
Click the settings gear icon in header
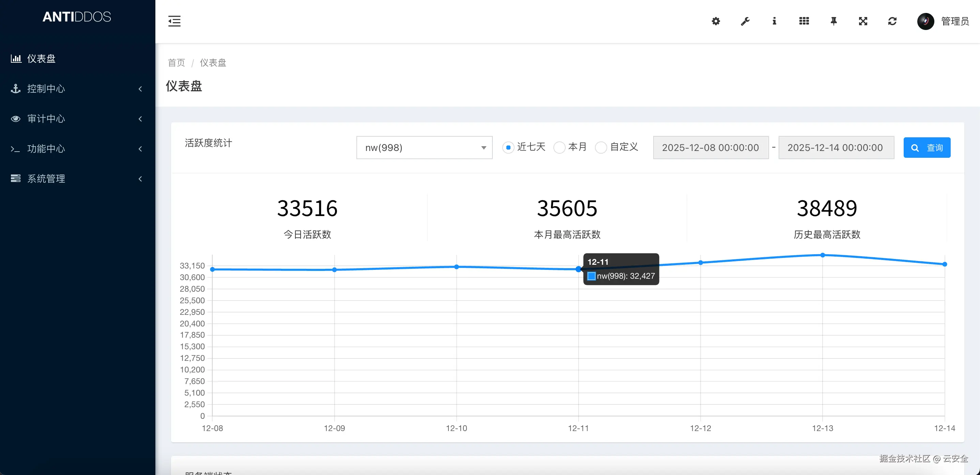click(716, 21)
